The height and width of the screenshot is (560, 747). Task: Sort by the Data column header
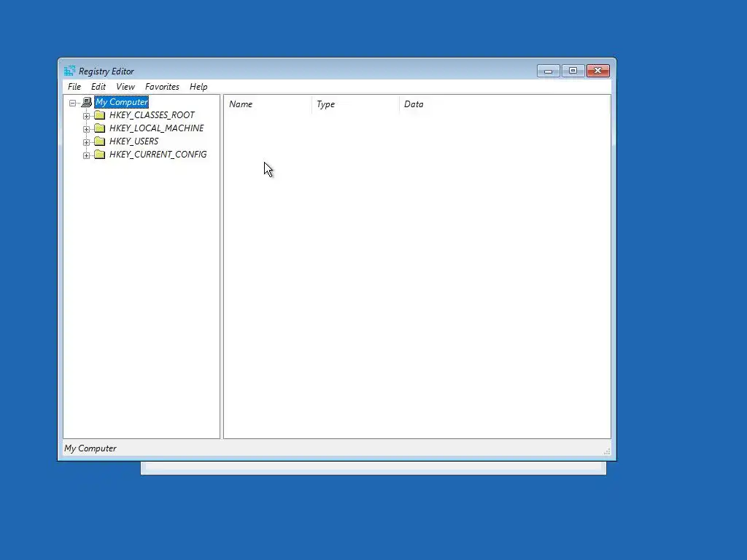505,104
